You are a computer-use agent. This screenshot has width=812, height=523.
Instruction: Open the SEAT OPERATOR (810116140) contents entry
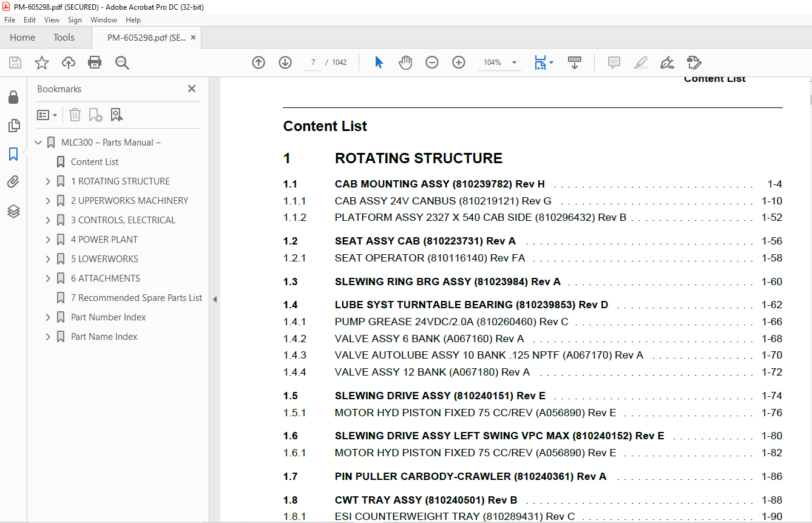[430, 258]
